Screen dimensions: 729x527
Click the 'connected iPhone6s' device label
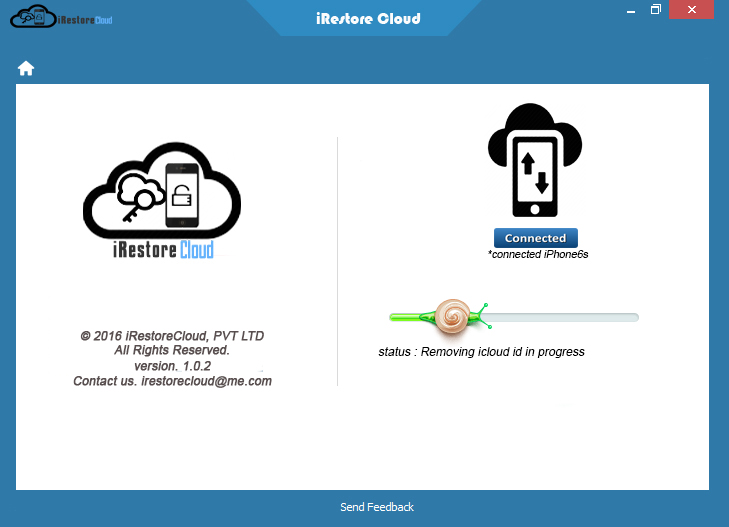click(x=538, y=254)
